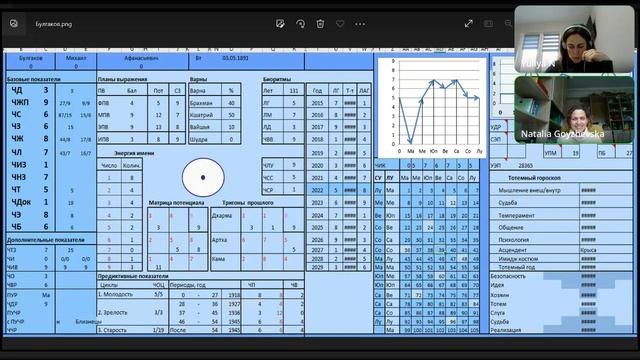Select the 'Афанасьевич' header cell
This screenshot has width=640, height=360.
tap(141, 58)
